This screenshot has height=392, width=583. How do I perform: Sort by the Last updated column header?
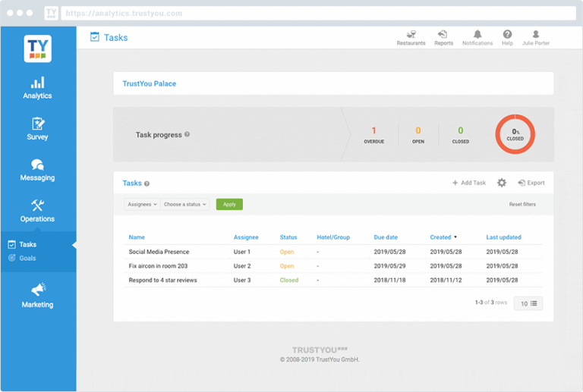pos(503,237)
